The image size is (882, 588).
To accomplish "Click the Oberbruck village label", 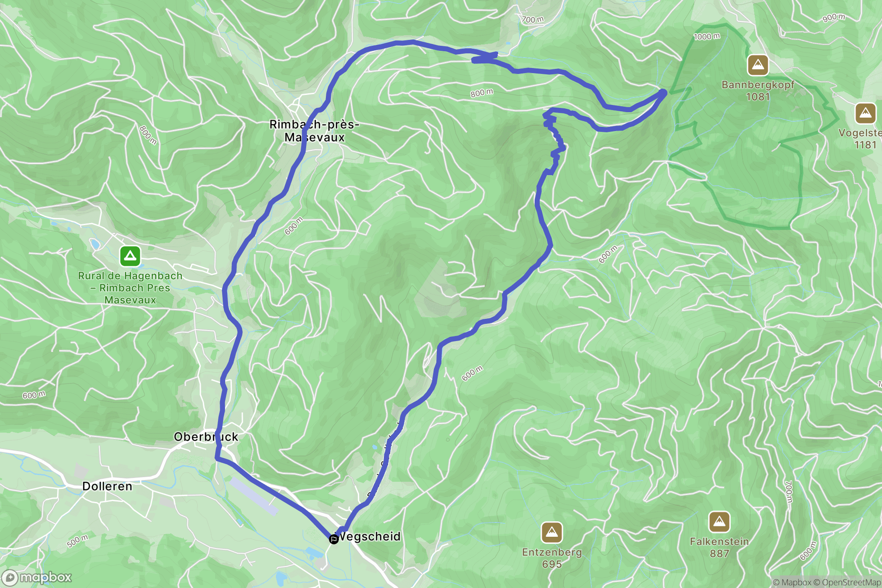I will pos(206,437).
